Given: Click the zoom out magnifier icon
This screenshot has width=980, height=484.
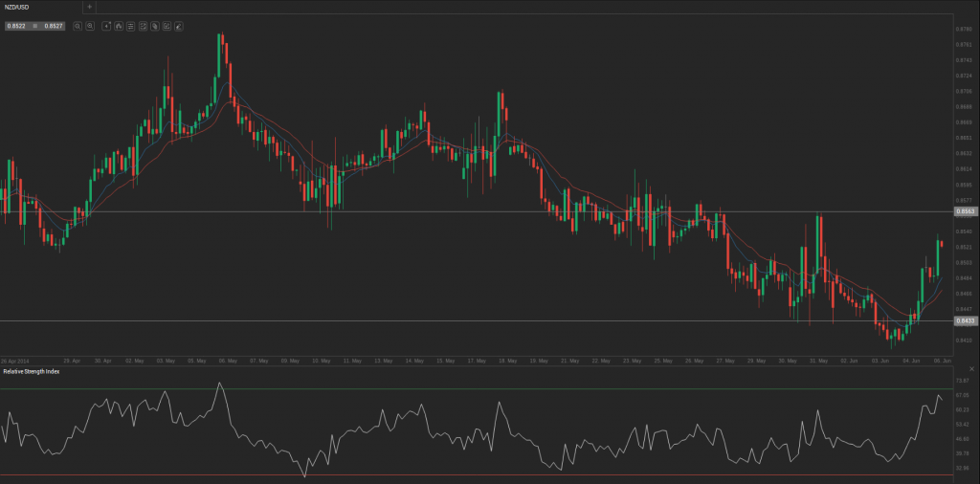Looking at the screenshot, I should [77, 26].
